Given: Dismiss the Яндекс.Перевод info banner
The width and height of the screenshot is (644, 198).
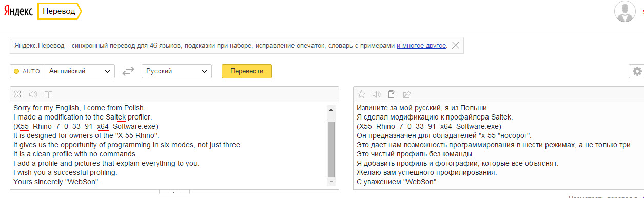Looking at the screenshot, I should 455,45.
